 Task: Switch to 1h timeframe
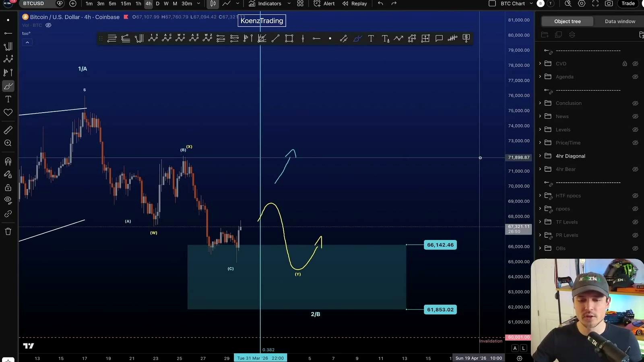138,4
